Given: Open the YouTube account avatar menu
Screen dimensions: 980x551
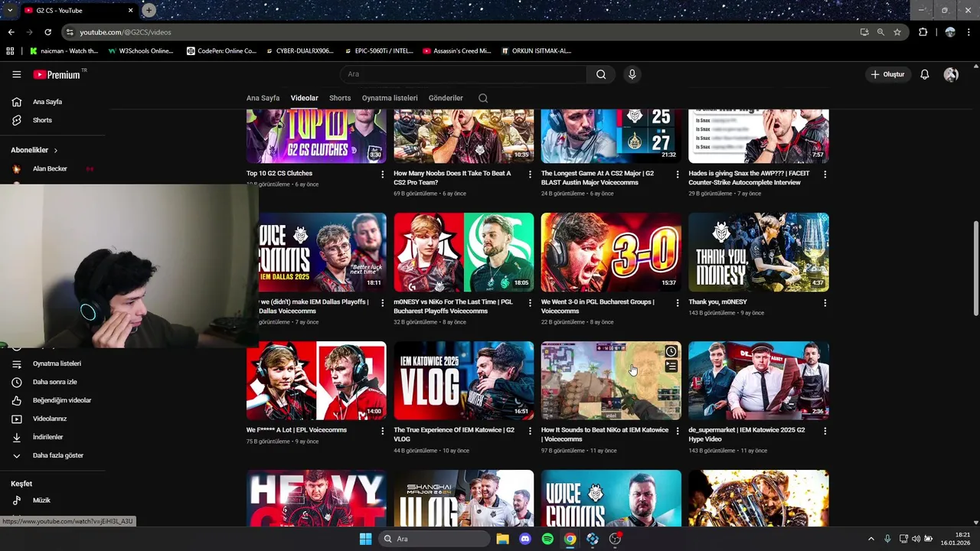Looking at the screenshot, I should pos(951,74).
